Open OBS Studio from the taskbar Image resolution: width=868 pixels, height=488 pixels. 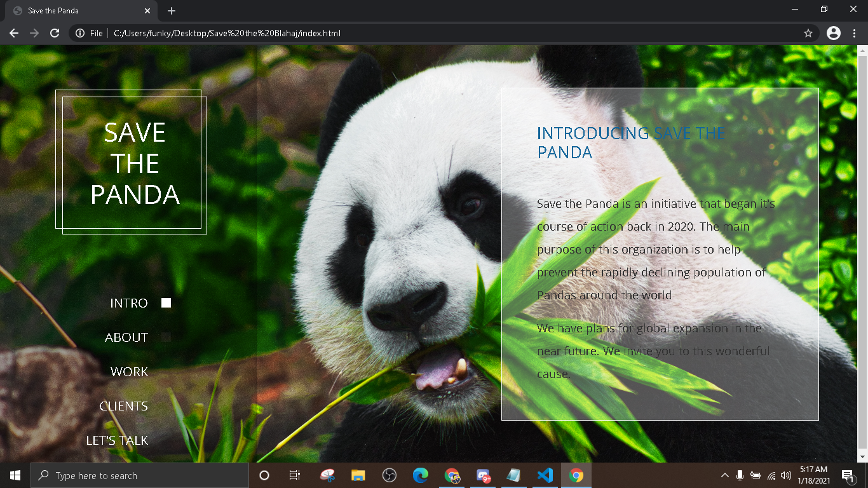click(390, 475)
